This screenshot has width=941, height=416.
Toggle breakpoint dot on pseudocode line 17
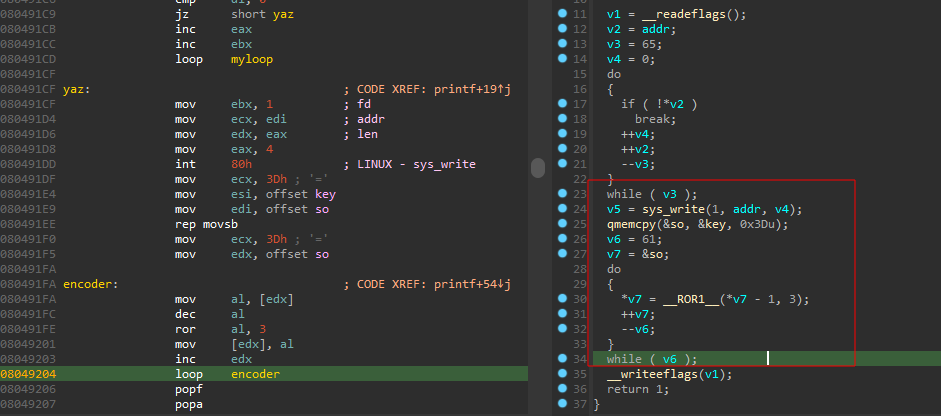[562, 103]
